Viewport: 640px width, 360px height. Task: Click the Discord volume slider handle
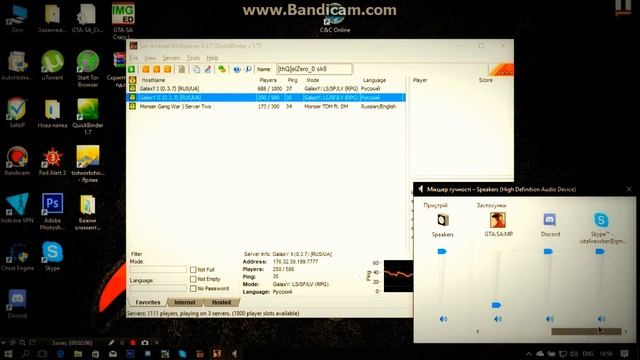[548, 251]
